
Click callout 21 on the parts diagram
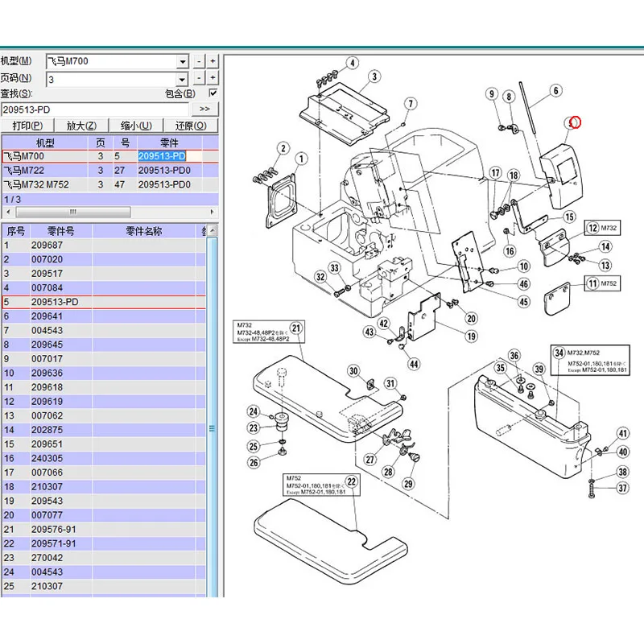click(296, 328)
